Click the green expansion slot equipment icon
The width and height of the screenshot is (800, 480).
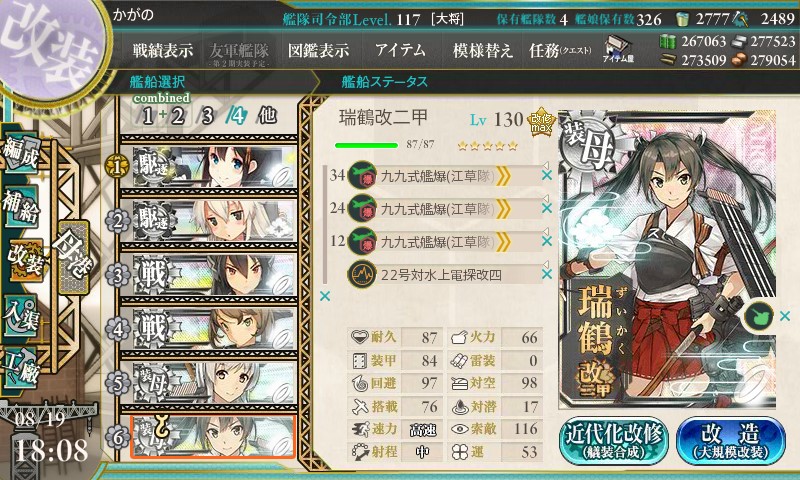[x=758, y=316]
